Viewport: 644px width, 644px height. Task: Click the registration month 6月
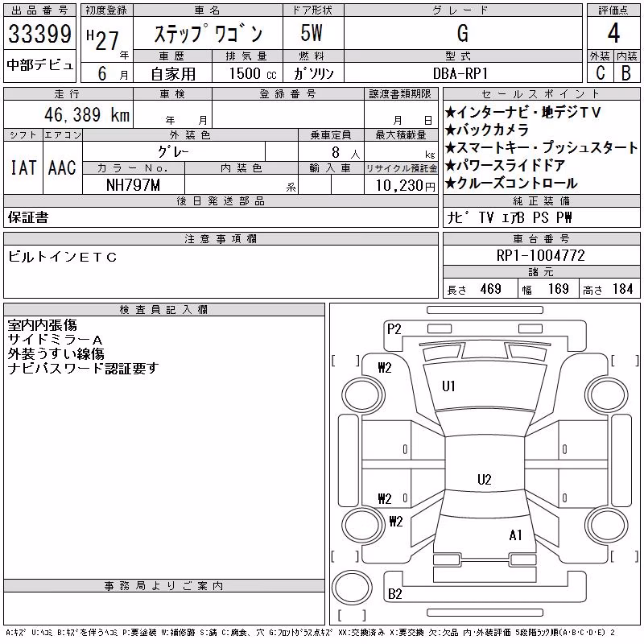(113, 74)
